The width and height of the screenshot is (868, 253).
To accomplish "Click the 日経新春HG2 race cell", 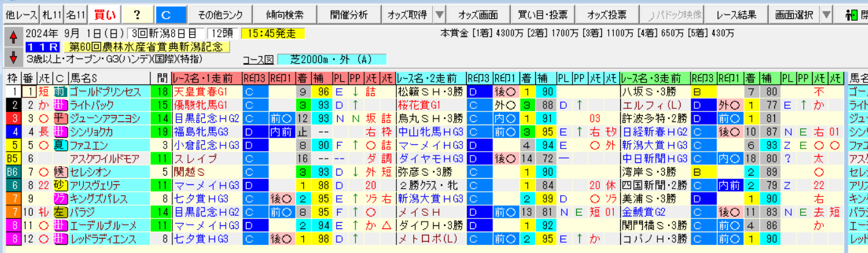I will [x=655, y=132].
